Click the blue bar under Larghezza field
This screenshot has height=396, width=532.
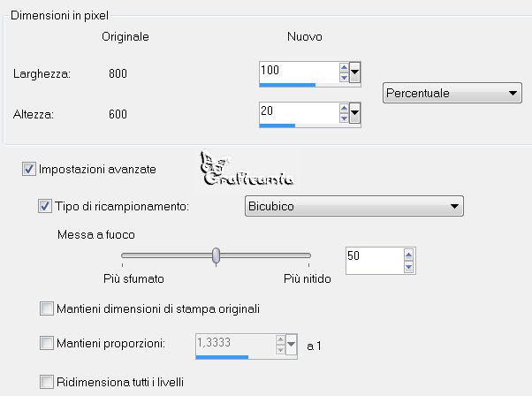(287, 85)
